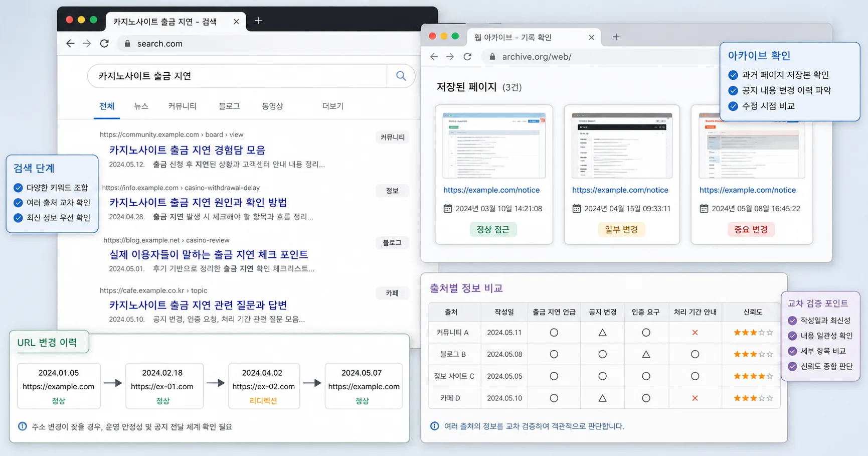Click back arrow in search.com window
868x456 pixels.
tap(70, 44)
